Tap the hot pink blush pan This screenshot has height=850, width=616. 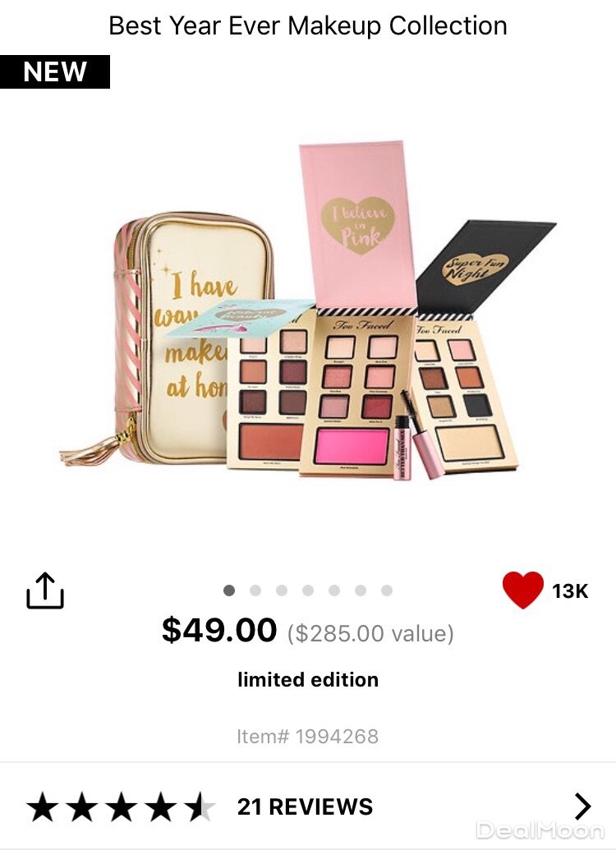pyautogui.click(x=353, y=445)
